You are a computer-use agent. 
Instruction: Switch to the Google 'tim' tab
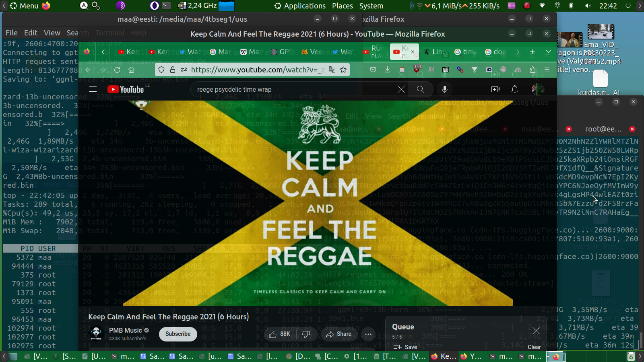(x=464, y=52)
